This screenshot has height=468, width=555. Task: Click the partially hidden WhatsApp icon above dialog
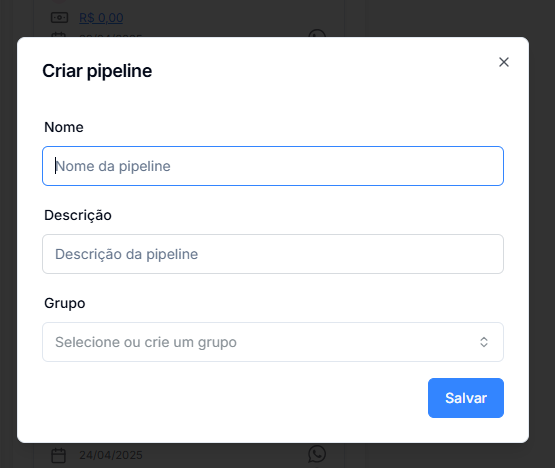pos(317,34)
